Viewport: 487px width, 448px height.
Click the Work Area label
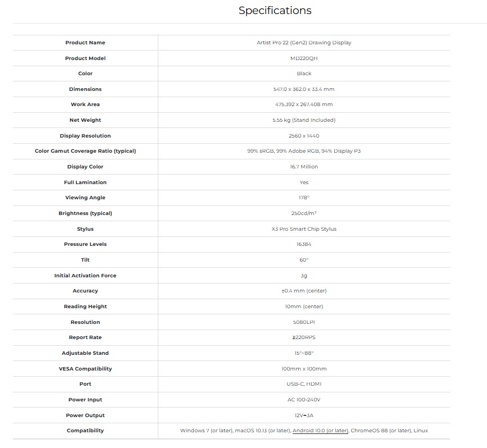pos(85,104)
